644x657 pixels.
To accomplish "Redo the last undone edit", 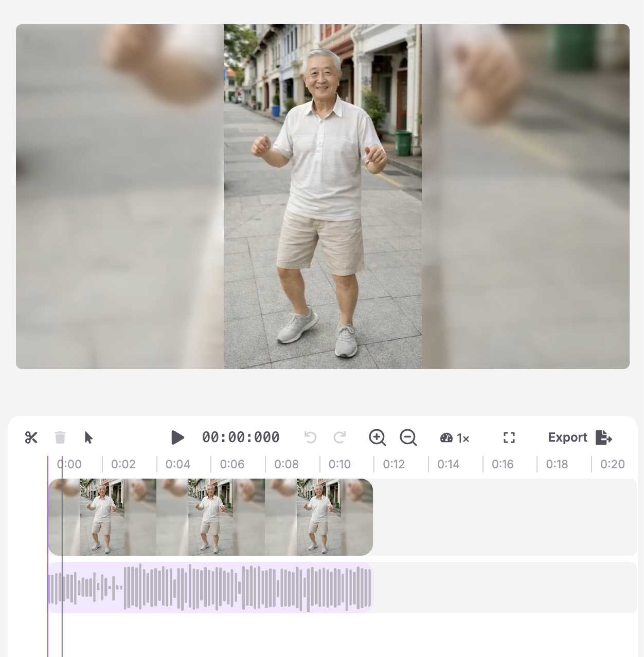I will [x=340, y=437].
